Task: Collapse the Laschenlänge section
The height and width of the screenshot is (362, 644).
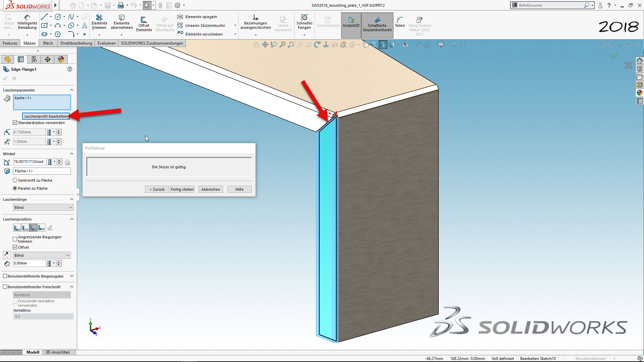Action: 71,199
